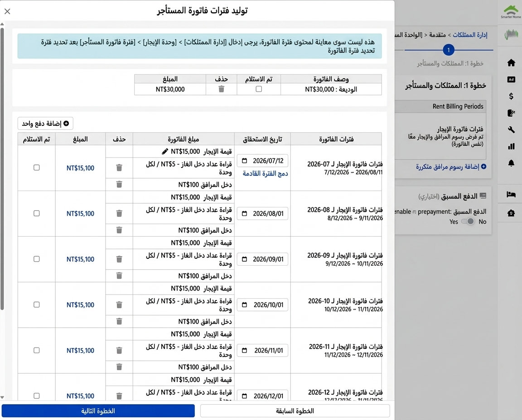Click the تاريخ الاستحقاق column header
This screenshot has width=522, height=420.
[x=262, y=139]
